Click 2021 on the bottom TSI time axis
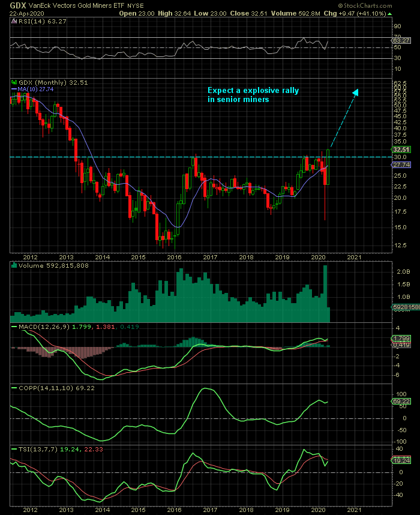420x515 pixels. tap(354, 510)
